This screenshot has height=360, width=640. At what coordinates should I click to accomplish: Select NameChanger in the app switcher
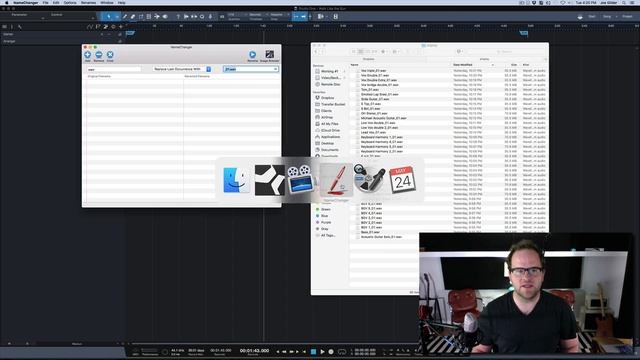(x=336, y=180)
